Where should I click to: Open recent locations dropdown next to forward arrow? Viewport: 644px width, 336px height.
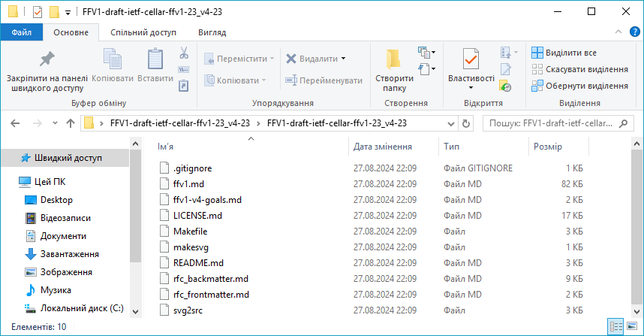click(x=54, y=123)
